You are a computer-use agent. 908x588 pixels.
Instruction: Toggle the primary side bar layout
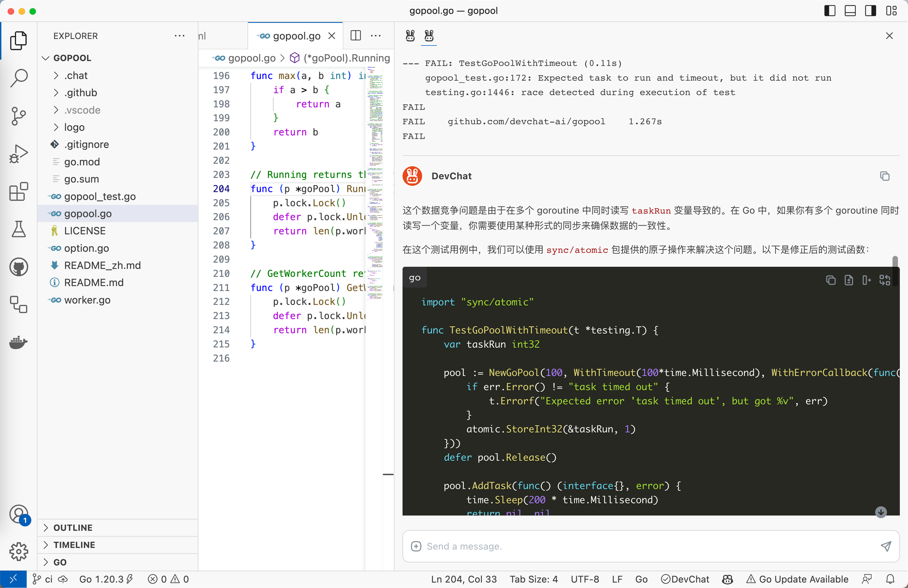point(829,11)
